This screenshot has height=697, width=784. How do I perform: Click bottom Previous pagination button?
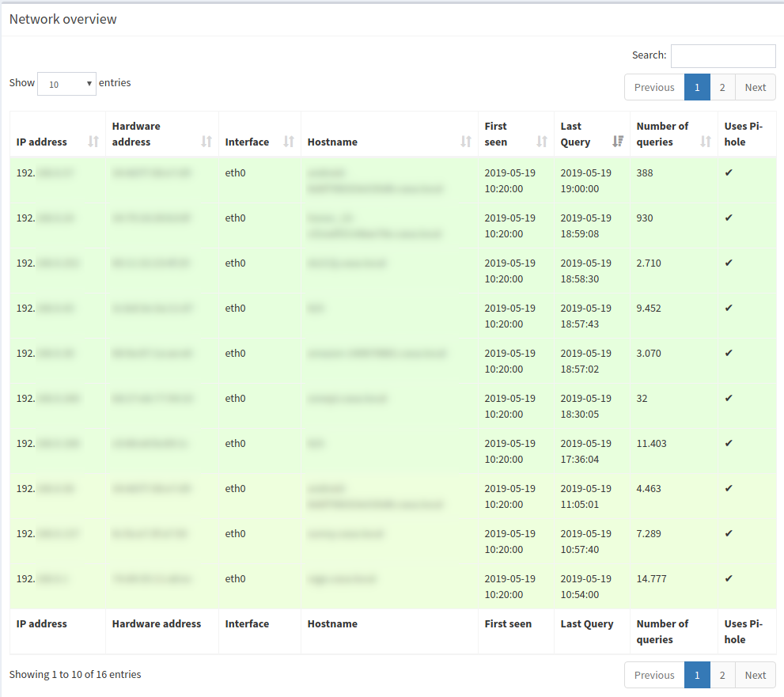(x=654, y=675)
